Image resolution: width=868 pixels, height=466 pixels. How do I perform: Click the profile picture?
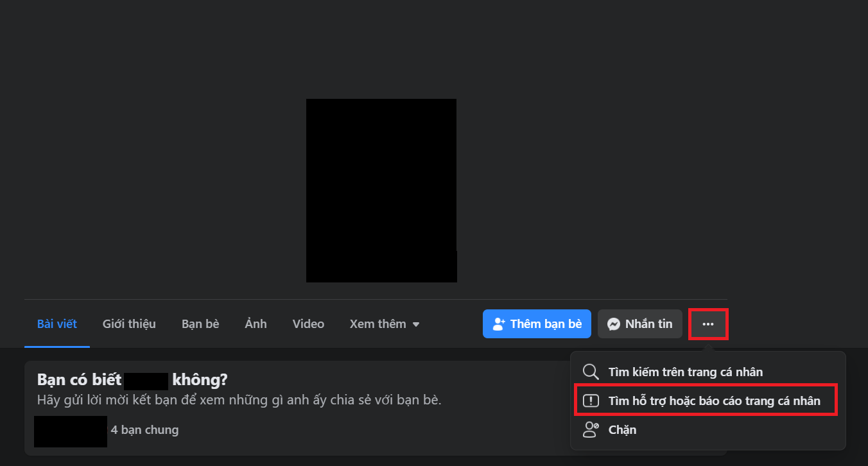[x=381, y=190]
